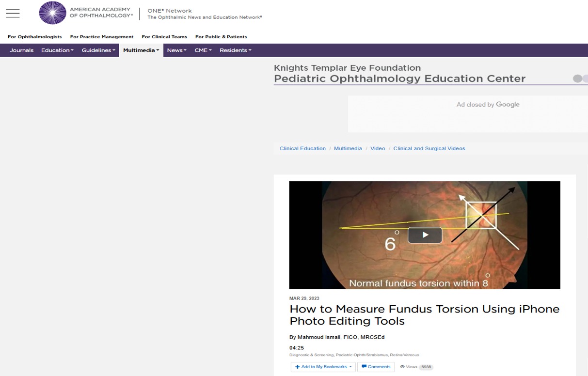Expand the Guidelines dropdown menu
This screenshot has width=588, height=376.
tap(98, 50)
